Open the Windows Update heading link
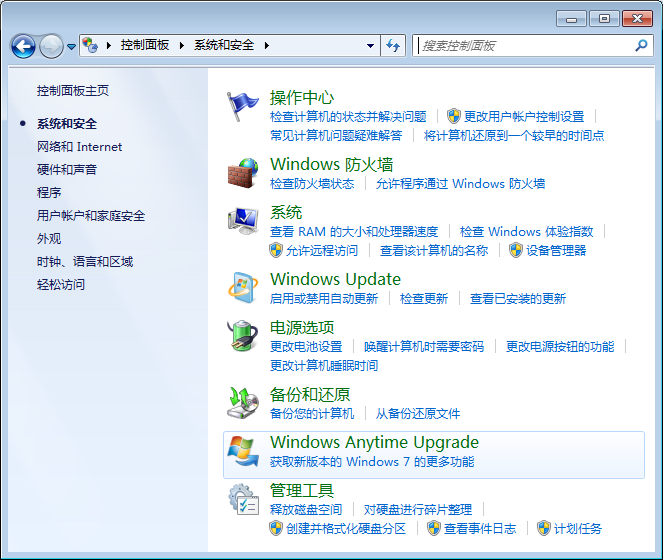 [335, 279]
